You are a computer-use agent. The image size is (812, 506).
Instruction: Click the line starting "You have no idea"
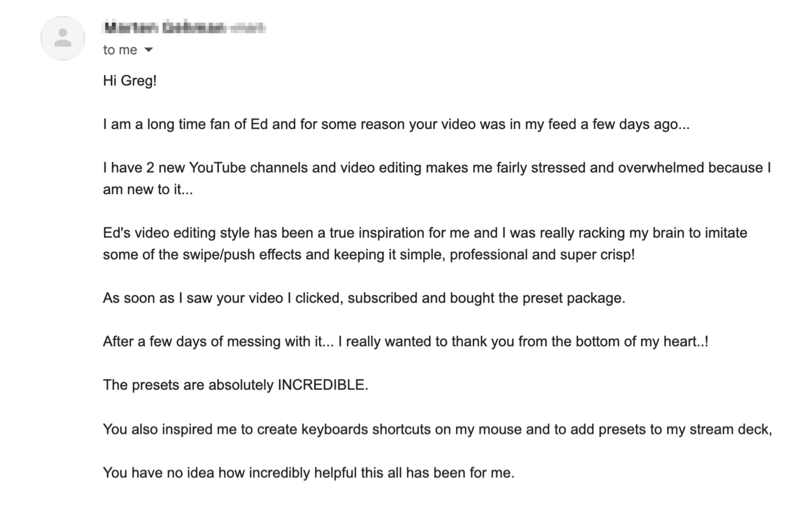click(x=309, y=473)
